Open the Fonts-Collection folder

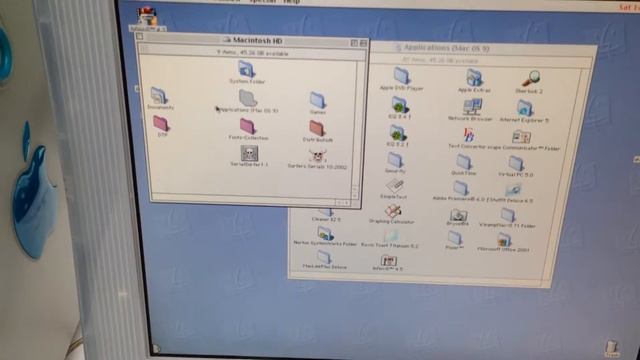pyautogui.click(x=248, y=127)
